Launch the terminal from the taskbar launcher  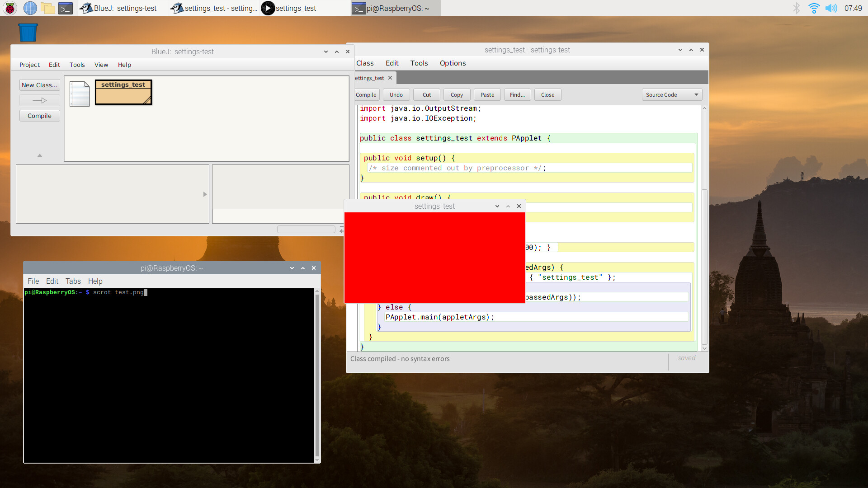[66, 8]
